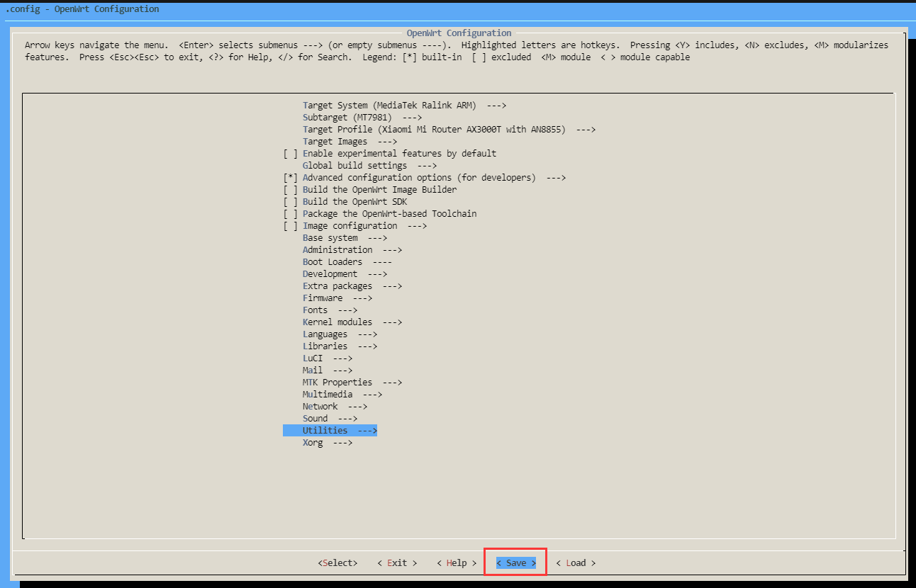Open the Mail submenu
This screenshot has width=916, height=588.
[x=328, y=371]
